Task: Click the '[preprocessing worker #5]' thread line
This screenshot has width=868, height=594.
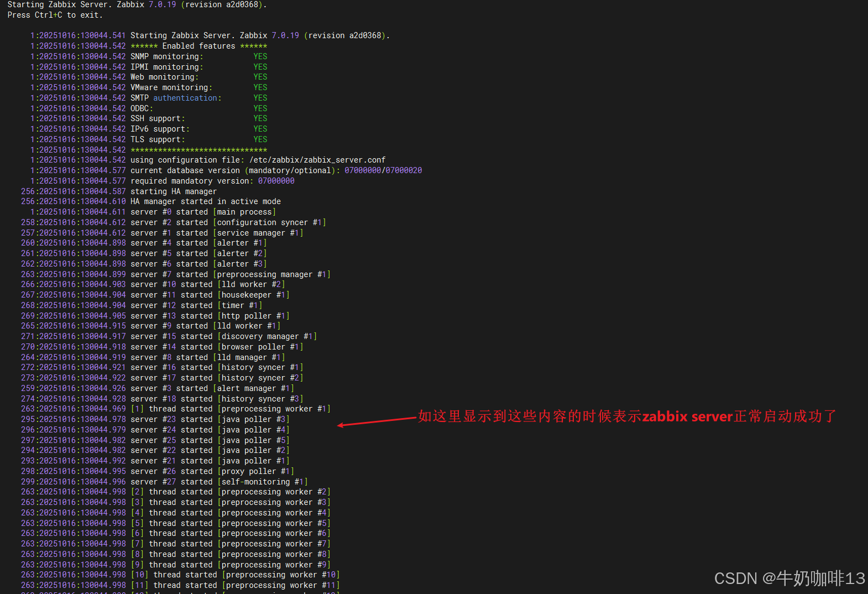Action: [x=176, y=523]
